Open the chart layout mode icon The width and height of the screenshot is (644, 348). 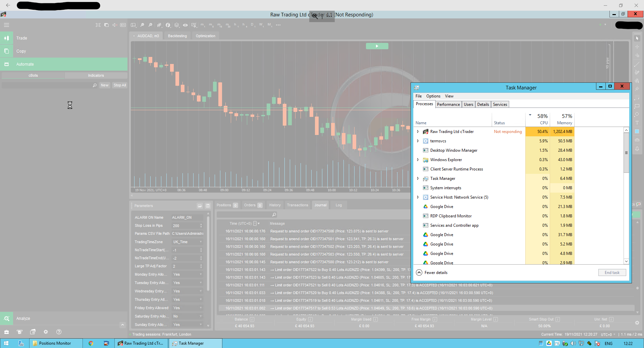point(133,25)
